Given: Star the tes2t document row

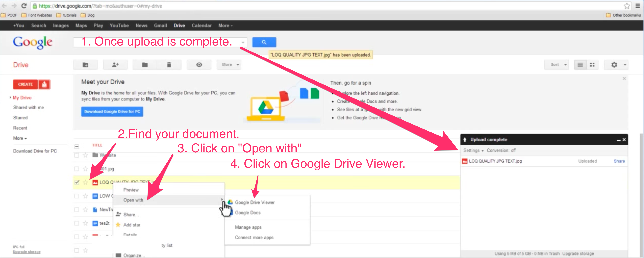Looking at the screenshot, I should (x=85, y=223).
